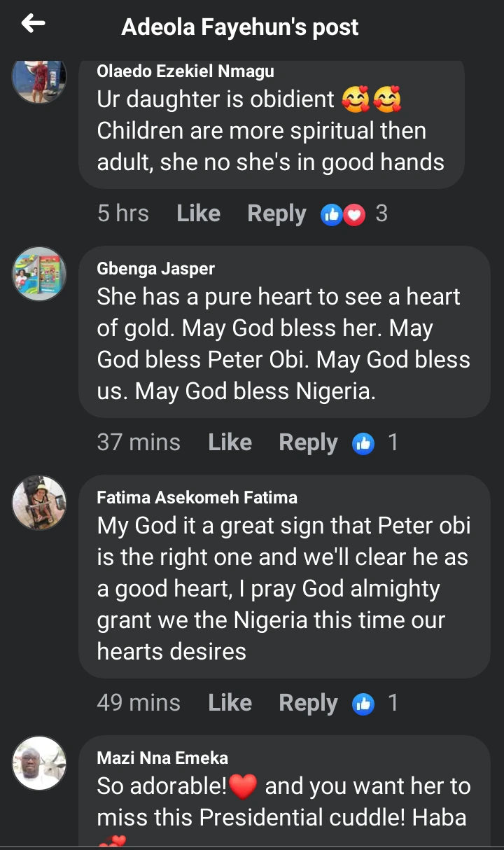This screenshot has width=504, height=850.
Task: Reply to Olaedo Ezekiel Nmagu's comment
Action: 276,214
